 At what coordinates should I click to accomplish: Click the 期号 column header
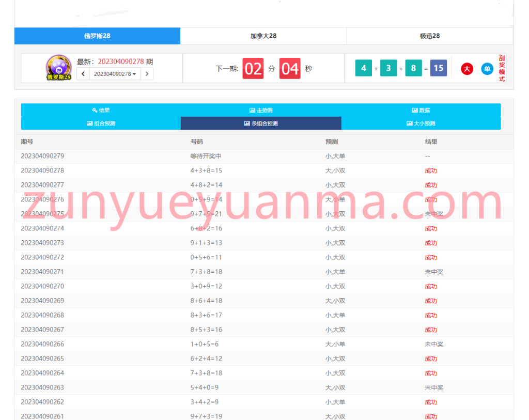(27, 142)
